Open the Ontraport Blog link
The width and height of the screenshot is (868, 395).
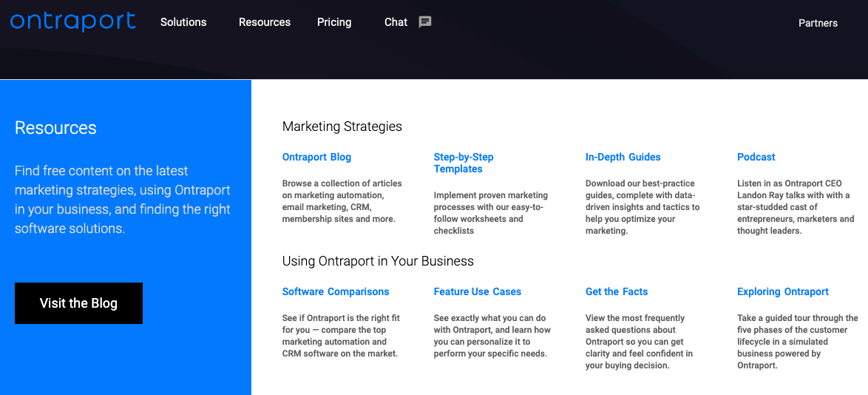point(316,157)
